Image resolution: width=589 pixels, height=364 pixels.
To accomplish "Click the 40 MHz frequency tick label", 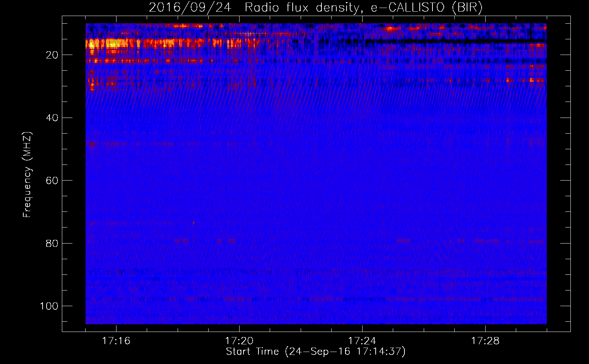I will 52,118.
